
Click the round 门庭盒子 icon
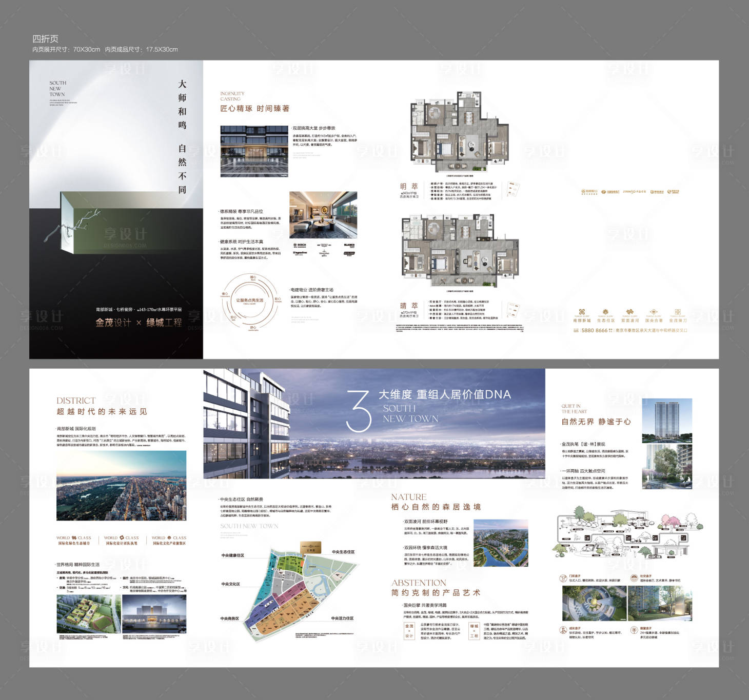(563, 578)
